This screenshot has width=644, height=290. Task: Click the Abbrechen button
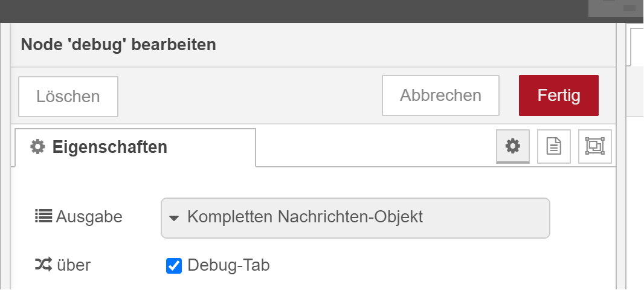click(x=440, y=95)
